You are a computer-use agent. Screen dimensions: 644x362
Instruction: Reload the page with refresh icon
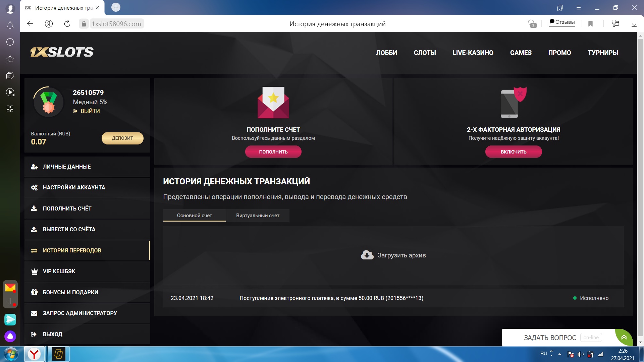[67, 23]
